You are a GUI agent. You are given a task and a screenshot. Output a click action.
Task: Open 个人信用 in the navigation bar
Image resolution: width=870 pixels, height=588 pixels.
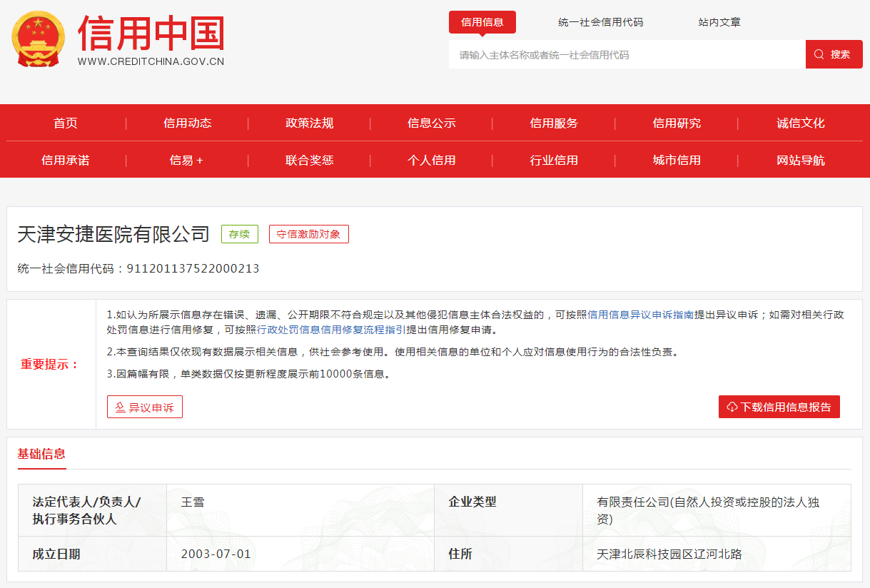tap(432, 160)
